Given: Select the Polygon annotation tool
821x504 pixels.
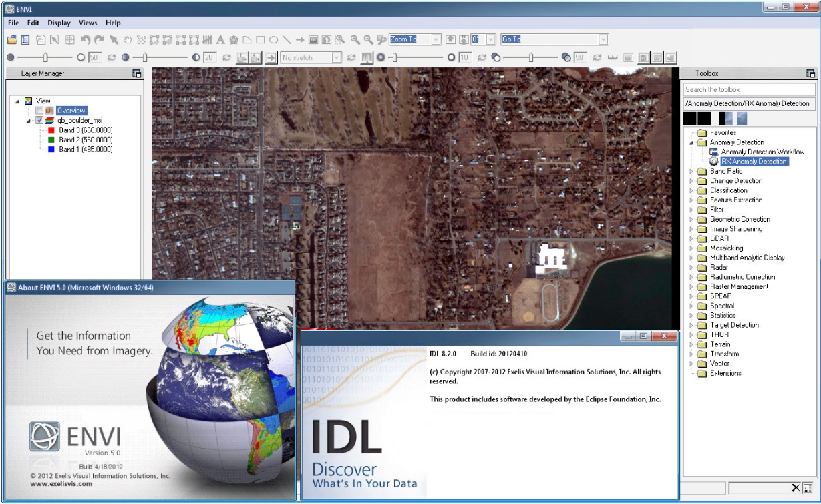Looking at the screenshot, I should click(247, 39).
